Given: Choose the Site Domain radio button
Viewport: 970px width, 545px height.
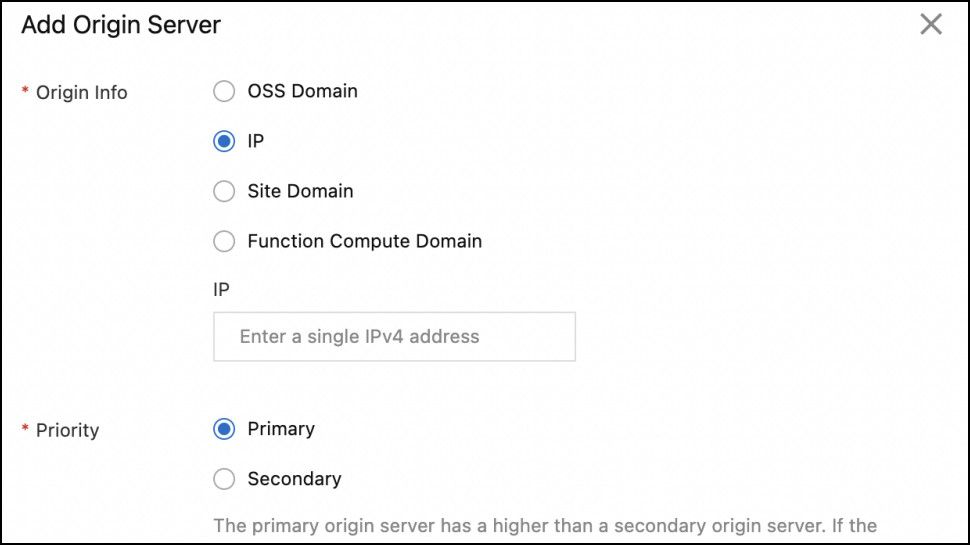Looking at the screenshot, I should coord(224,191).
